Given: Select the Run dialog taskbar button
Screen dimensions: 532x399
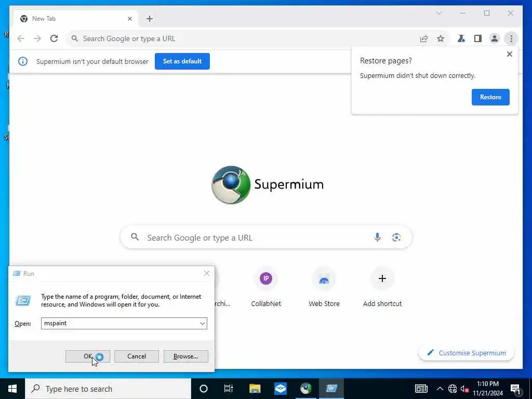Looking at the screenshot, I should click(331, 389).
